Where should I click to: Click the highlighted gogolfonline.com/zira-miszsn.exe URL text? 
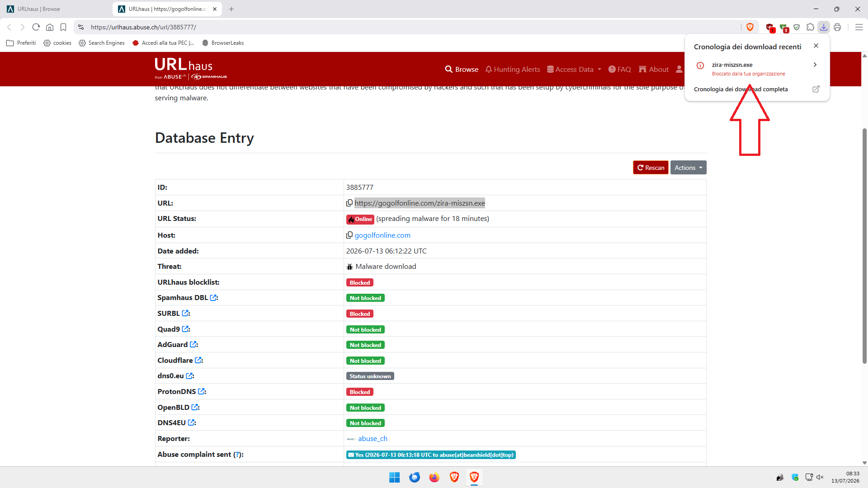420,203
